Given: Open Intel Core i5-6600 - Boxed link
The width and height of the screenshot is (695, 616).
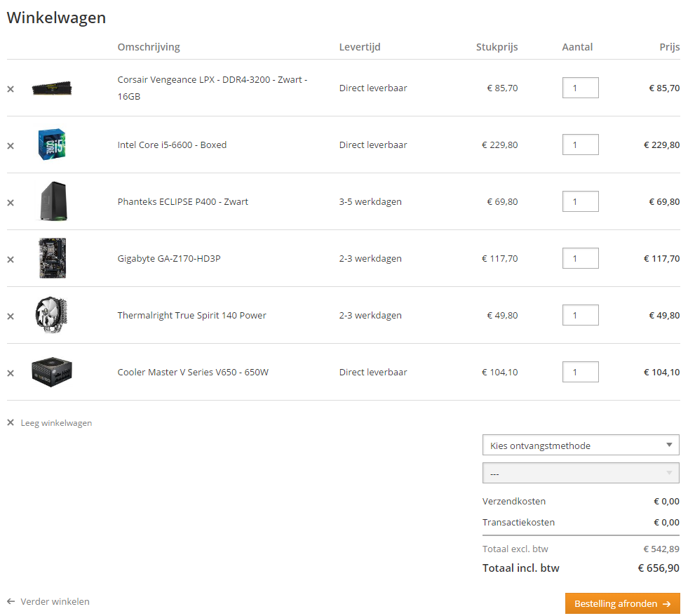Looking at the screenshot, I should click(172, 145).
